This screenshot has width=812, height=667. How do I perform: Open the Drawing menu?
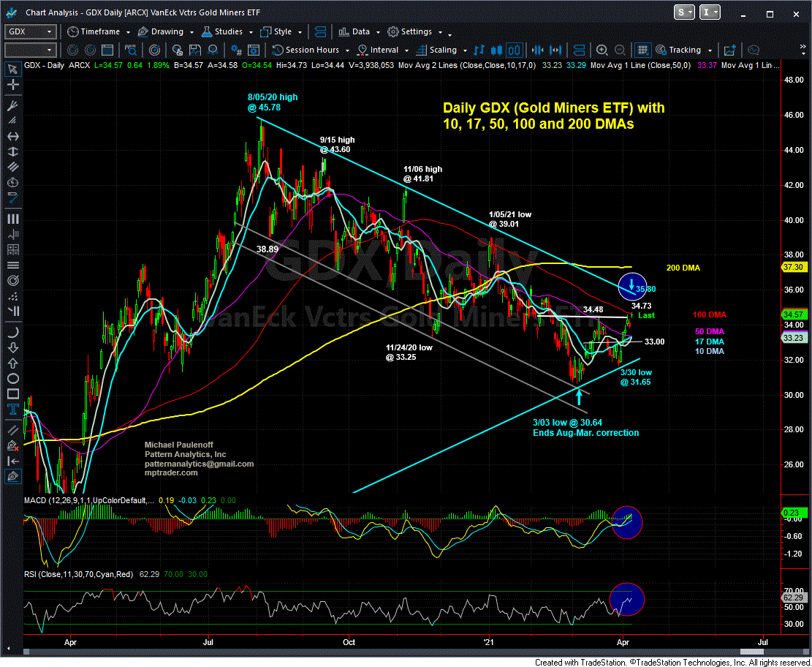165,32
